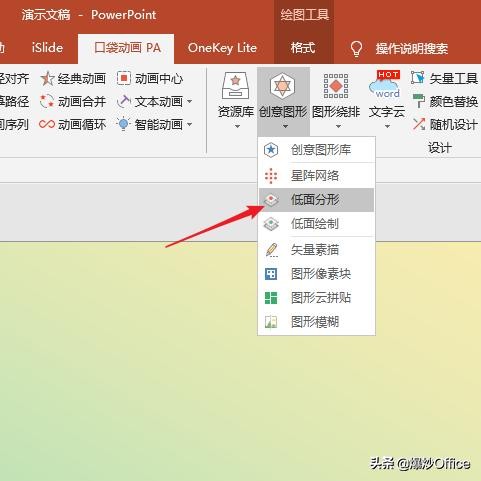Click the 图形像素块 blue square icon
This screenshot has width=481, height=481.
click(x=271, y=274)
